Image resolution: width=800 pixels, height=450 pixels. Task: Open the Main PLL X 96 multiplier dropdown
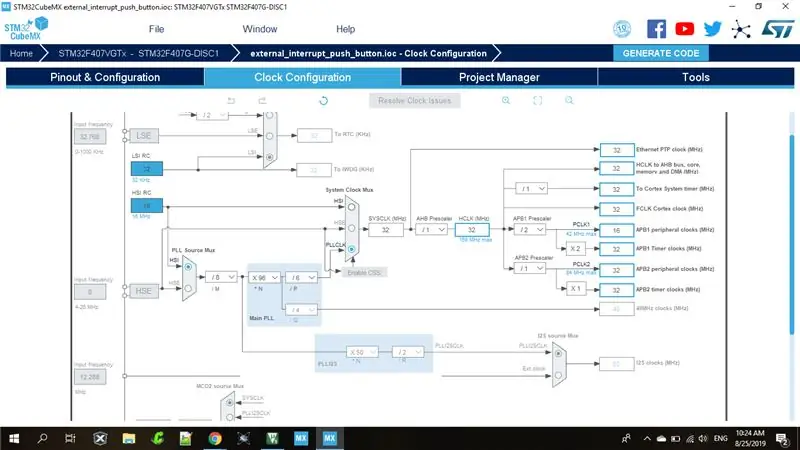(264, 278)
